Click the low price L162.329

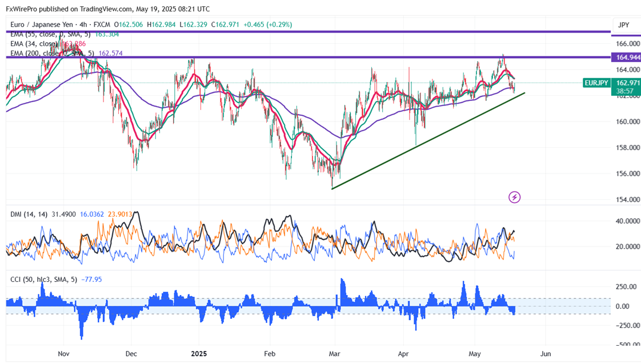(x=193, y=25)
